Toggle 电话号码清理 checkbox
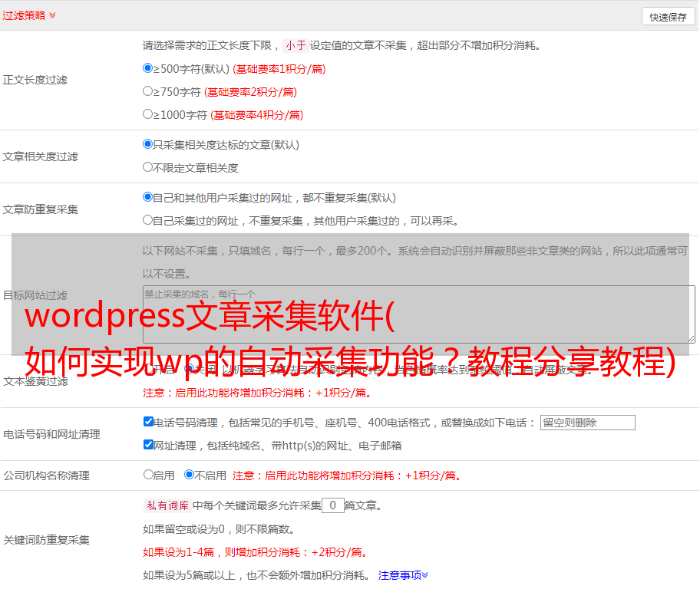 pos(148,422)
